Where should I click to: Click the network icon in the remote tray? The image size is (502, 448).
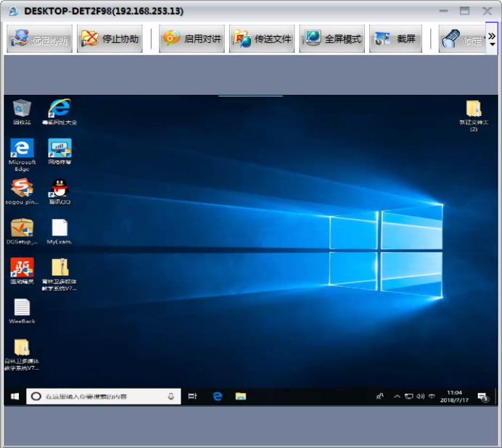(x=409, y=397)
